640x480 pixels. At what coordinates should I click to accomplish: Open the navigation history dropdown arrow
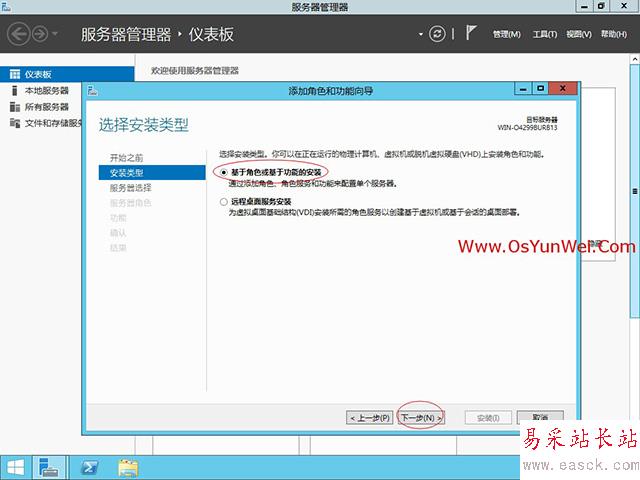[x=55, y=33]
